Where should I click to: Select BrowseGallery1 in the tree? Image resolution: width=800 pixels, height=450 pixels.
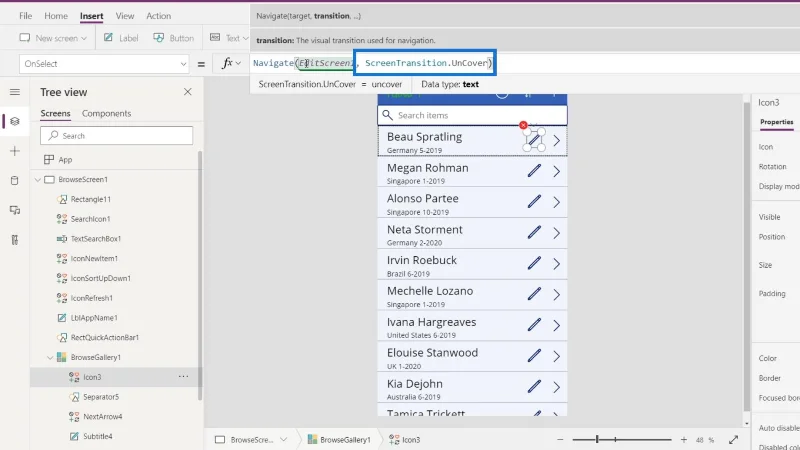click(x=95, y=357)
